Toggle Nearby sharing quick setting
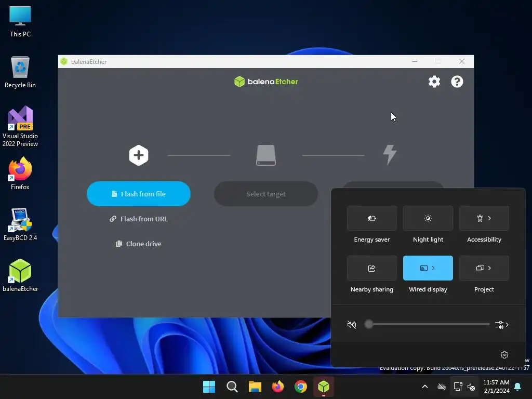Screen dimensions: 532x399 pyautogui.click(x=372, y=268)
